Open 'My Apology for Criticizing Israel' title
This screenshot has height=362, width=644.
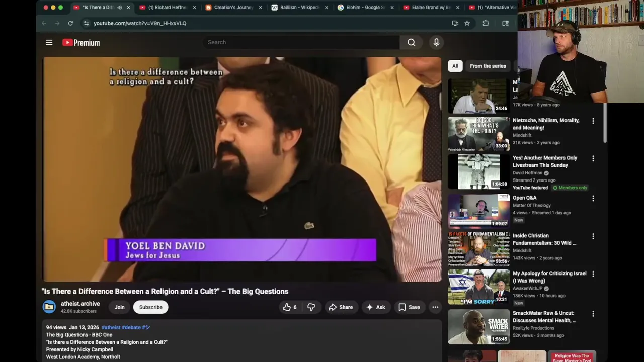[x=549, y=277]
